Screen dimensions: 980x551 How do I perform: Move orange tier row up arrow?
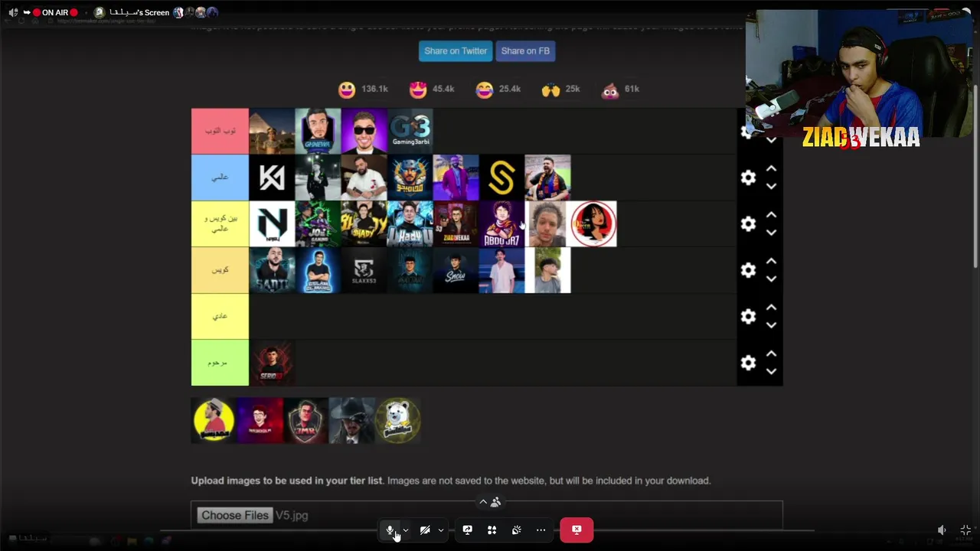(771, 261)
